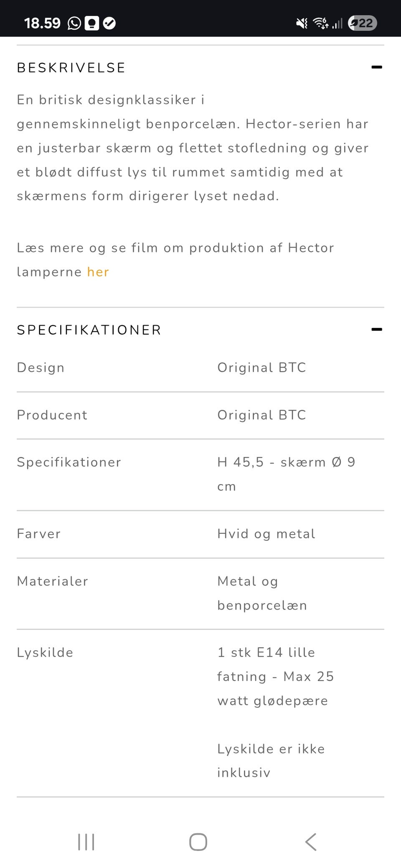The width and height of the screenshot is (401, 868).
Task: Collapse the Beskrivelse section with minus icon
Action: click(376, 67)
